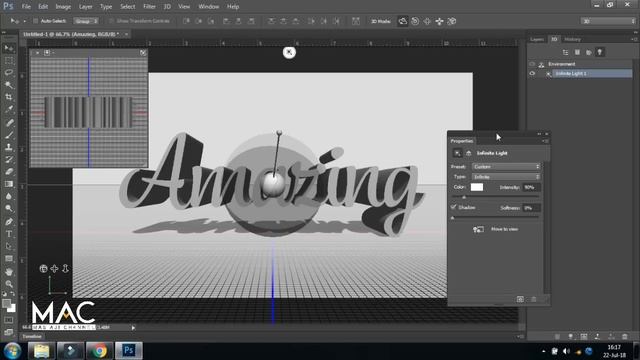Screen dimensions: 640x360
Task: Open workspace switcher dropdown labeled 3D
Action: pos(608,21)
